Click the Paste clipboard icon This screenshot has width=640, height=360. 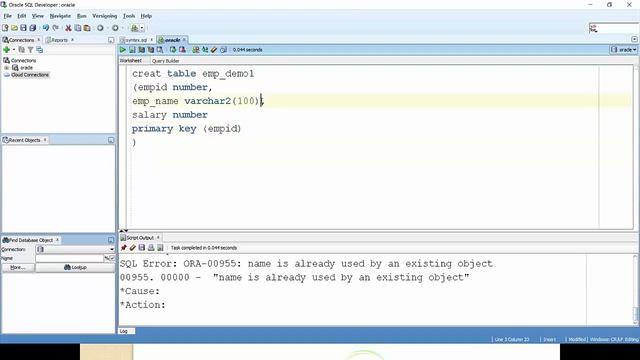[x=87, y=28]
